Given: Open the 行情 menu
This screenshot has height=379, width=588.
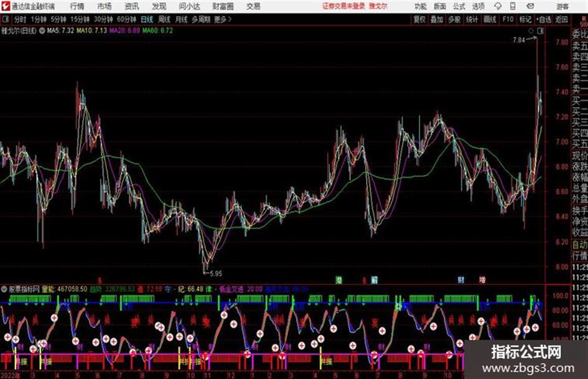Looking at the screenshot, I should pos(77,6).
